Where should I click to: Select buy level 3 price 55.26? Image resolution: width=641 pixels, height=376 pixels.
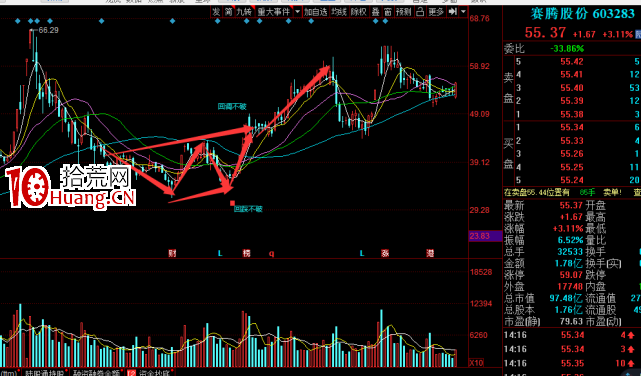(572, 154)
